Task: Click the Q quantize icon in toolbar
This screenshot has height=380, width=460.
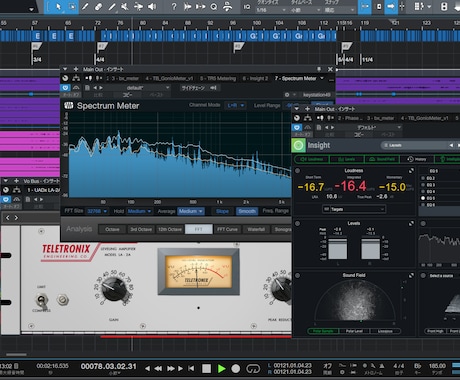Action: pos(214,7)
